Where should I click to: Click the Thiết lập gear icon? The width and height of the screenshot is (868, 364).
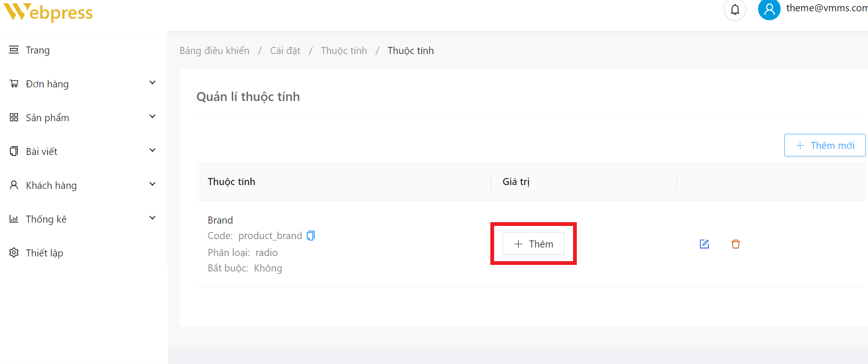click(x=14, y=253)
